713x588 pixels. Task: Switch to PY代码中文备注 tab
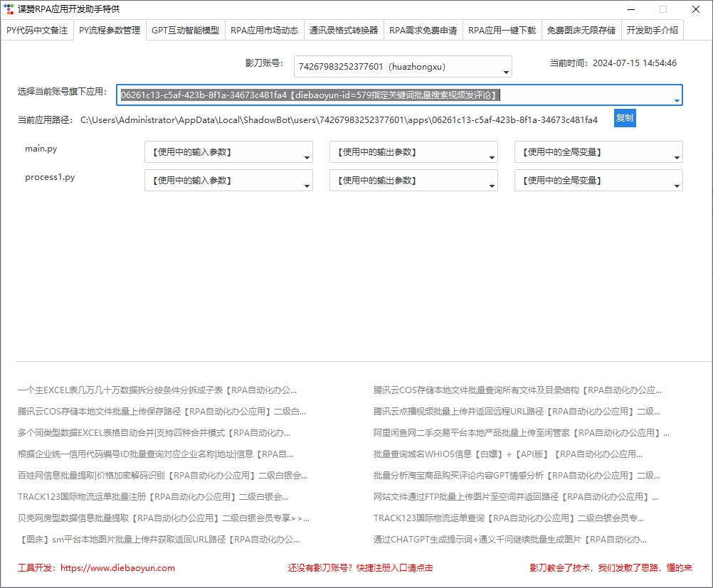(x=37, y=31)
